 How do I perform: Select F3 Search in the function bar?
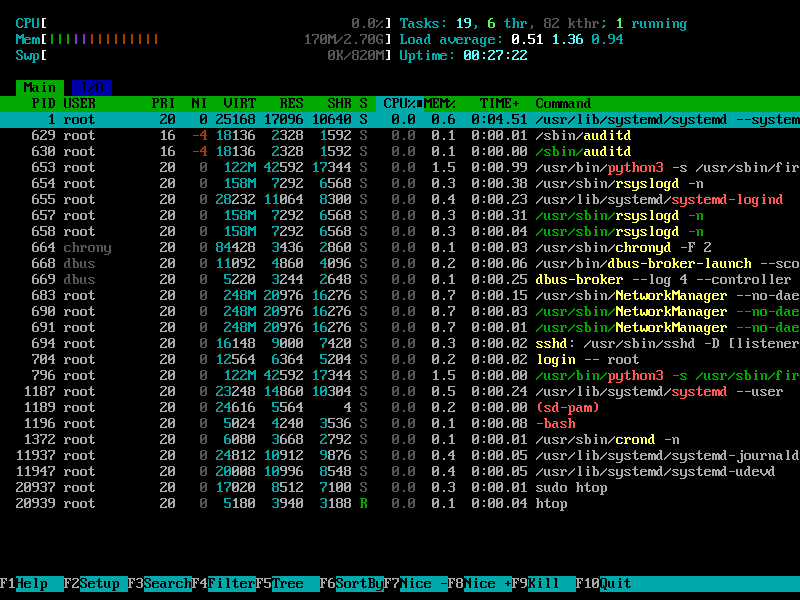click(159, 584)
